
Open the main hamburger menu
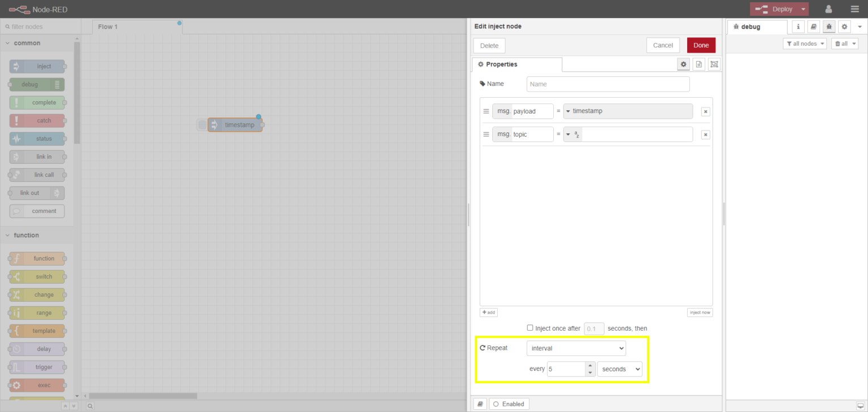pos(854,9)
